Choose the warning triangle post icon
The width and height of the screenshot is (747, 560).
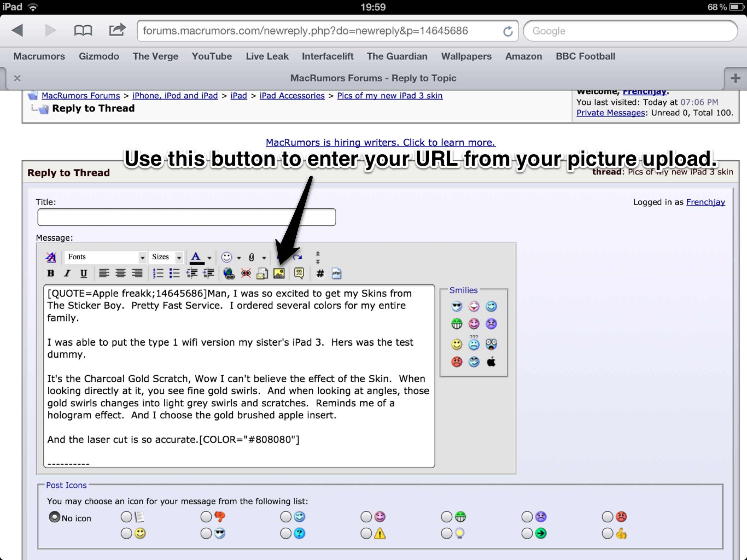pyautogui.click(x=366, y=534)
